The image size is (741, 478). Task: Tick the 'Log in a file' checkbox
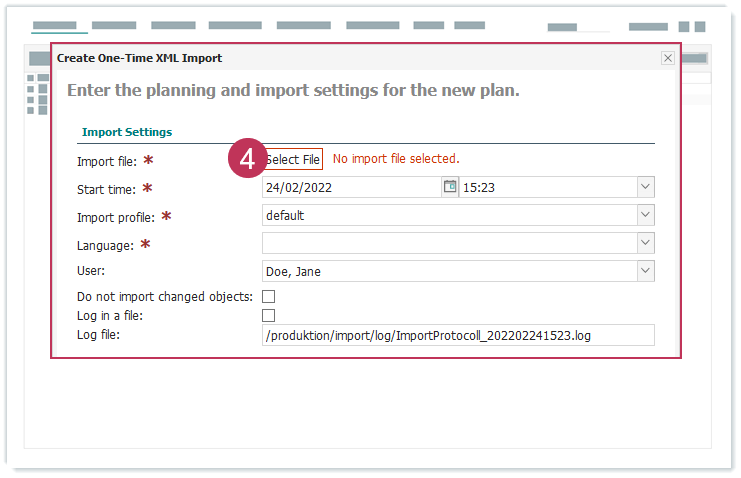click(x=268, y=316)
